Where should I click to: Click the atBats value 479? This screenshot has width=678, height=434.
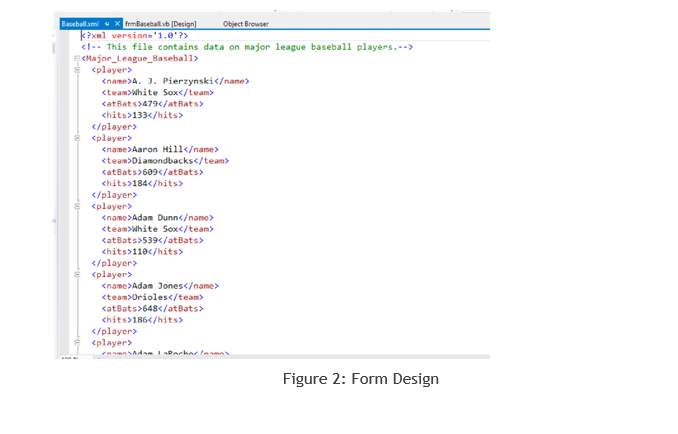tap(150, 104)
